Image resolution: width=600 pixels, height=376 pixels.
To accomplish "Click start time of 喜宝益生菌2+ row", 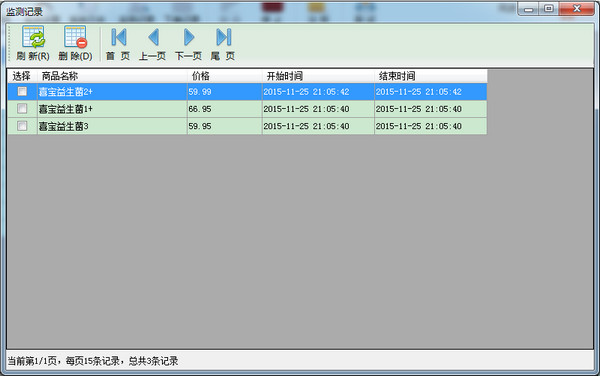I will tap(318, 92).
